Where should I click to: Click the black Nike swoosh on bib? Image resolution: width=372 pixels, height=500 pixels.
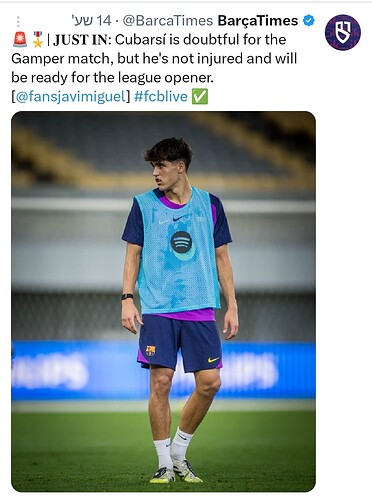(180, 218)
